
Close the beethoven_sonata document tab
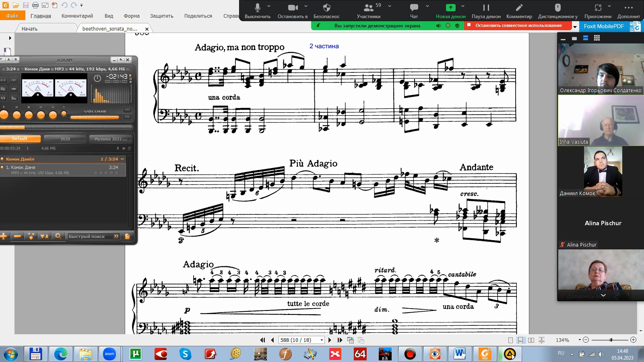(147, 29)
